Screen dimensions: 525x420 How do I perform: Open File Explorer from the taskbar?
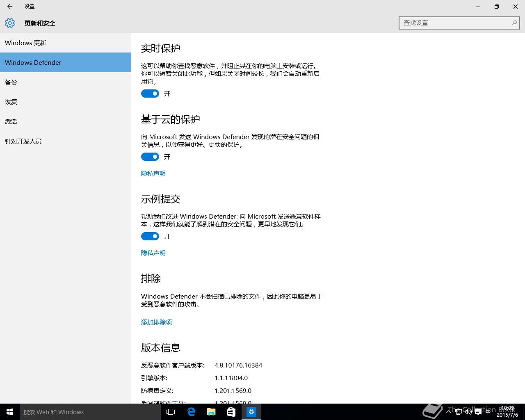(211, 412)
